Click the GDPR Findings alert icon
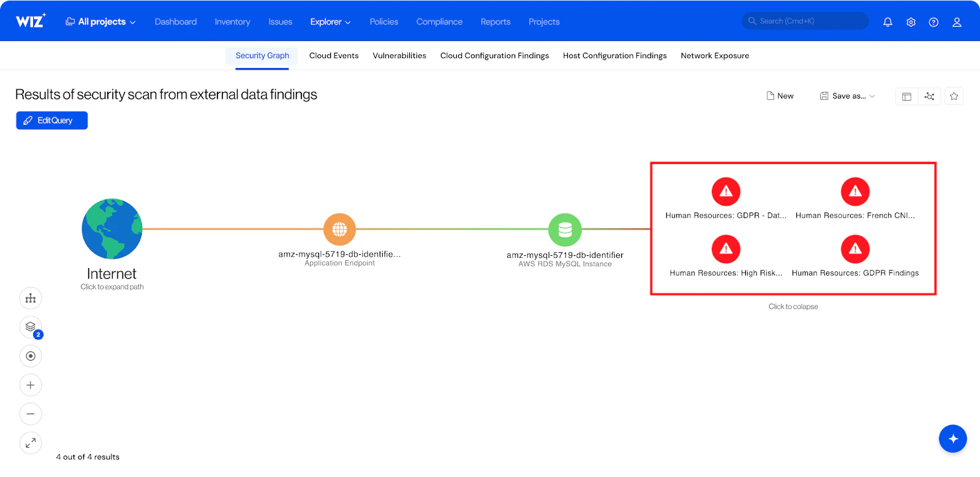The width and height of the screenshot is (980, 477). 855,249
